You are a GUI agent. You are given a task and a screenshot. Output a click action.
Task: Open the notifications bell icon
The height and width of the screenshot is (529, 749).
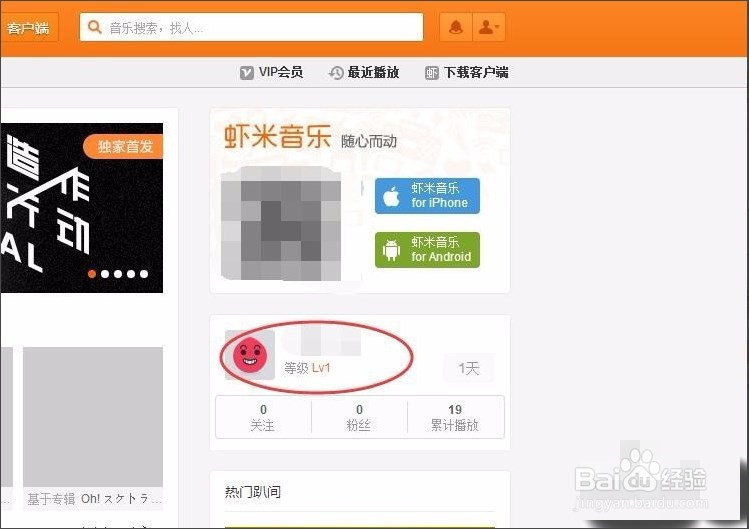pos(456,27)
